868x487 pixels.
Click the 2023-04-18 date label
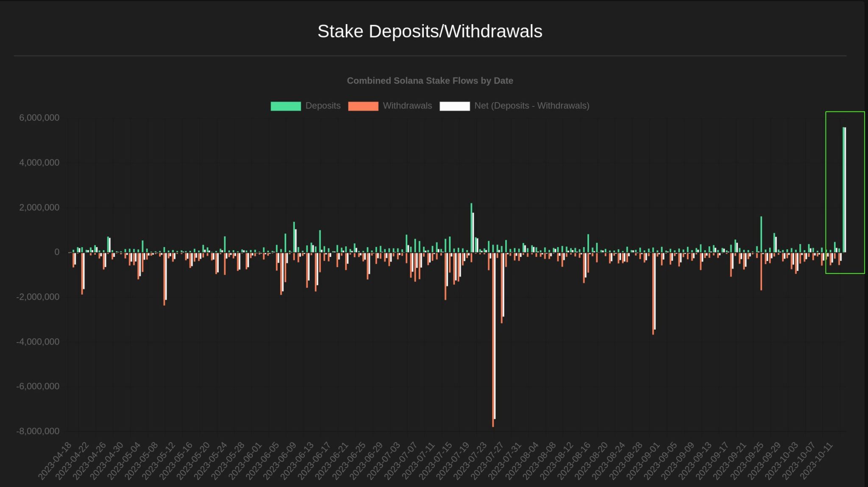click(x=56, y=461)
